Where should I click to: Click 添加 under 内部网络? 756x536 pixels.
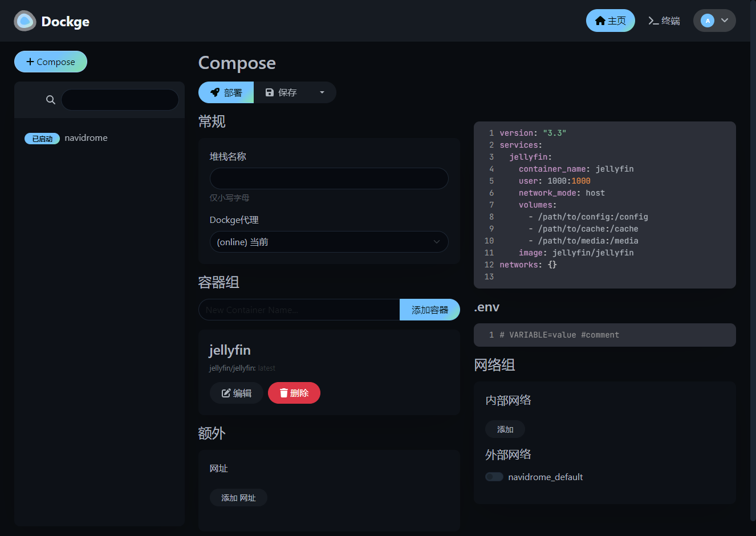(505, 429)
